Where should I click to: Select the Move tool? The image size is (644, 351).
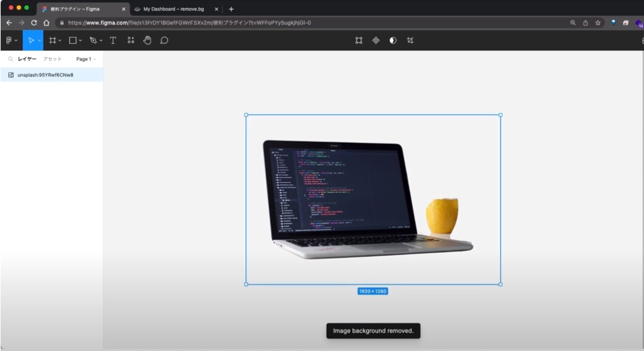click(x=31, y=40)
